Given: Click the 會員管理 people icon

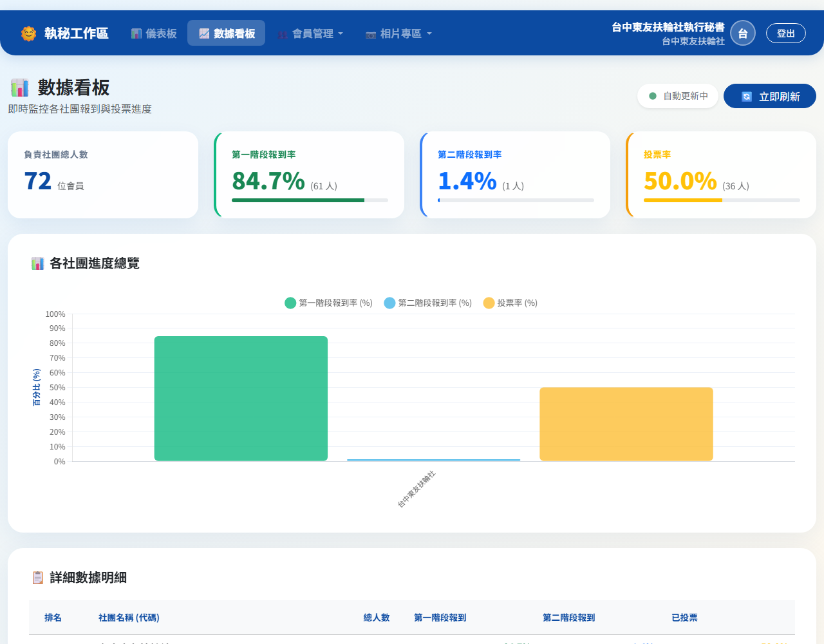Looking at the screenshot, I should point(283,34).
